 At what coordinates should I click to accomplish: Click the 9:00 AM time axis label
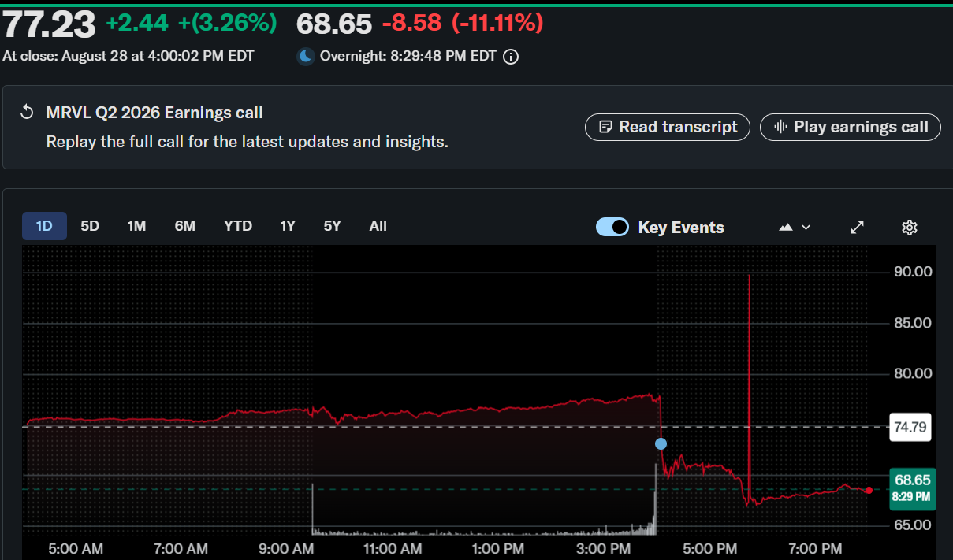click(287, 548)
